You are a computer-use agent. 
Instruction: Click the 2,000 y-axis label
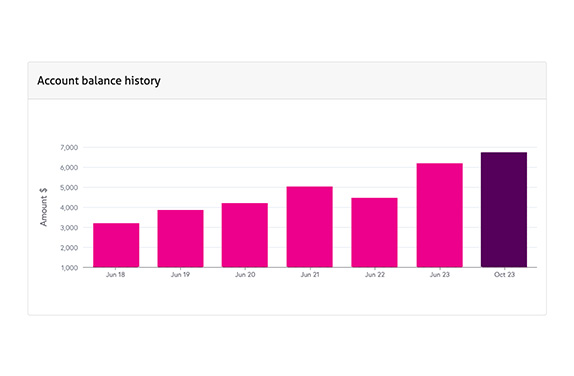click(x=69, y=248)
